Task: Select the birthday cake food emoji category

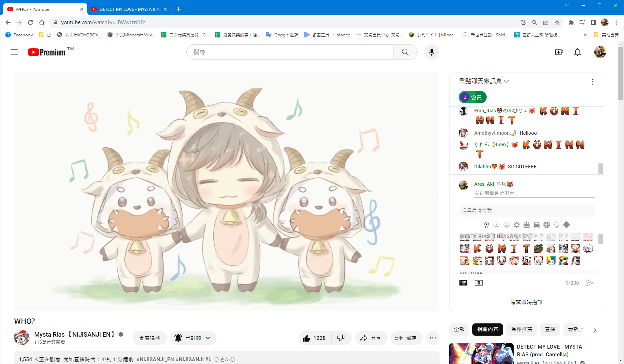Action: pyautogui.click(x=527, y=225)
